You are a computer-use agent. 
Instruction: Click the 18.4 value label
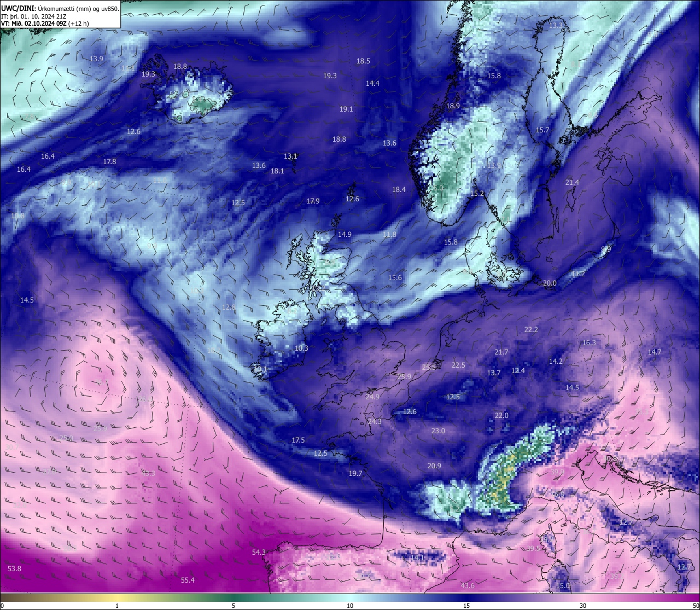click(399, 189)
